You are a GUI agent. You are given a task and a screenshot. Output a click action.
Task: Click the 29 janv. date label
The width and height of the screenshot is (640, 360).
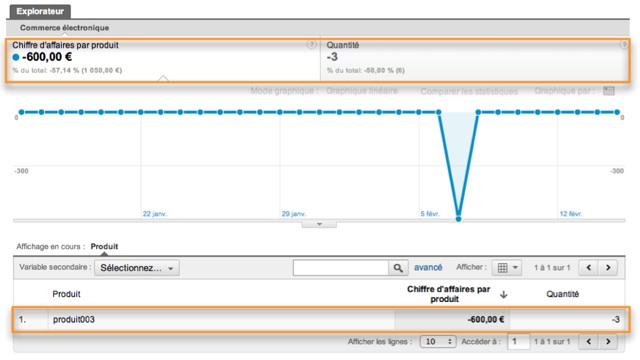[293, 214]
